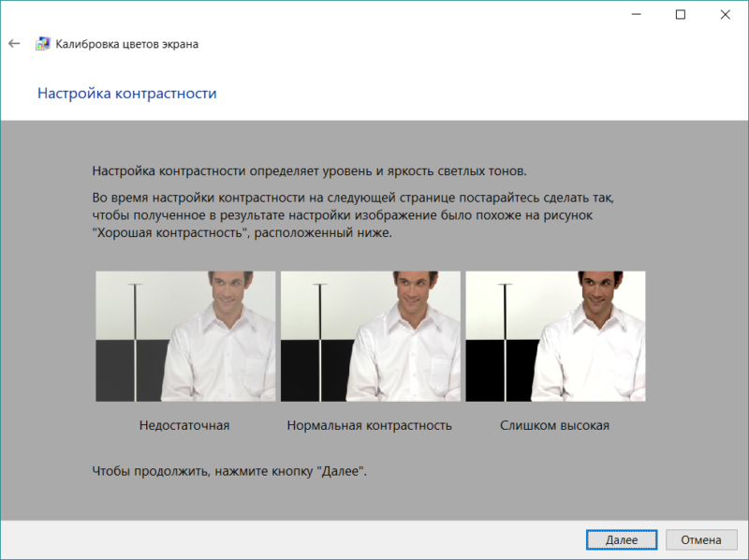Select the "Слишком высокая" contrast sample image
Screen dimensions: 749x560
coord(555,336)
